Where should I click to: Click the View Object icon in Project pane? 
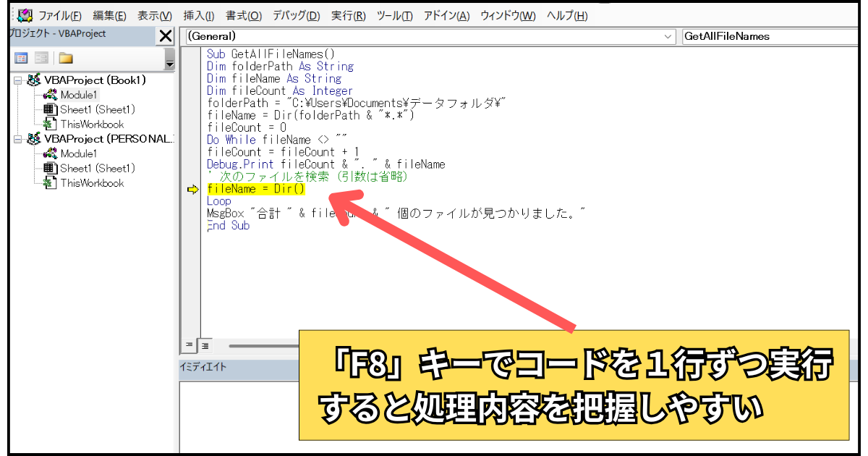[42, 59]
